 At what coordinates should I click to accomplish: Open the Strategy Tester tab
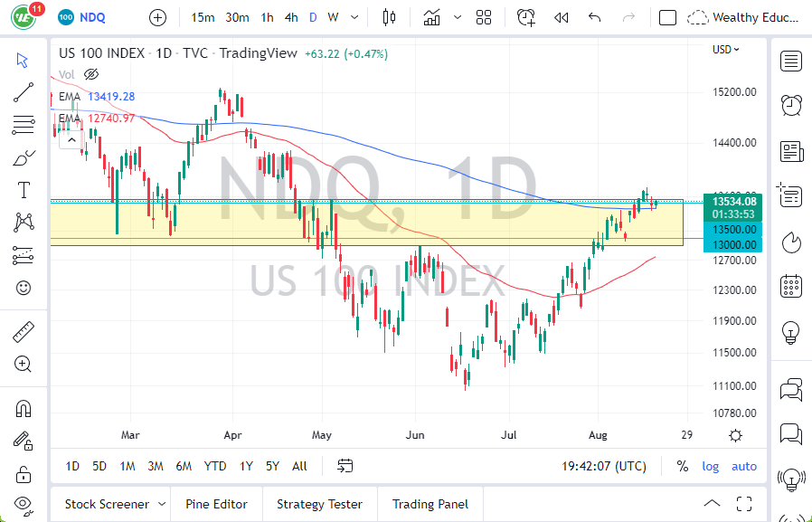(x=319, y=504)
